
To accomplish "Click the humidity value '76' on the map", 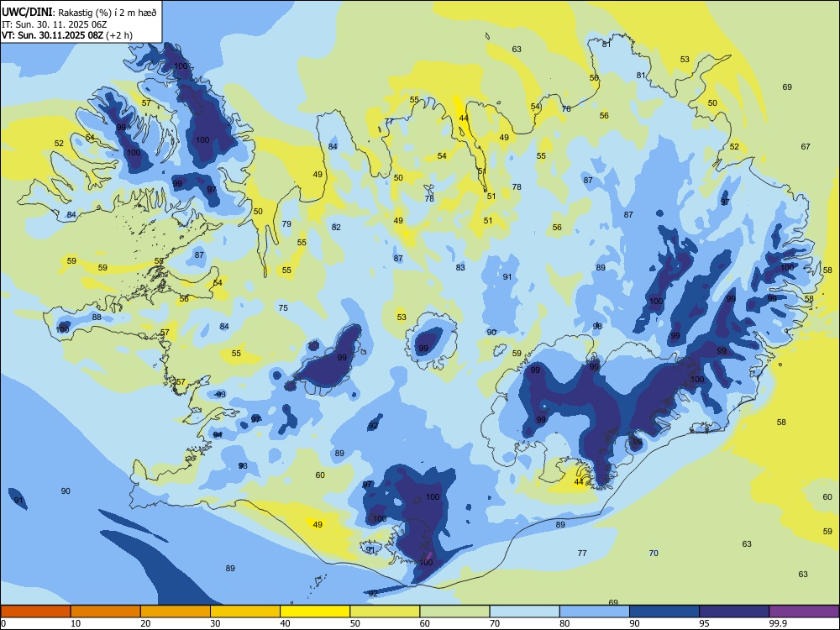I will tap(566, 108).
